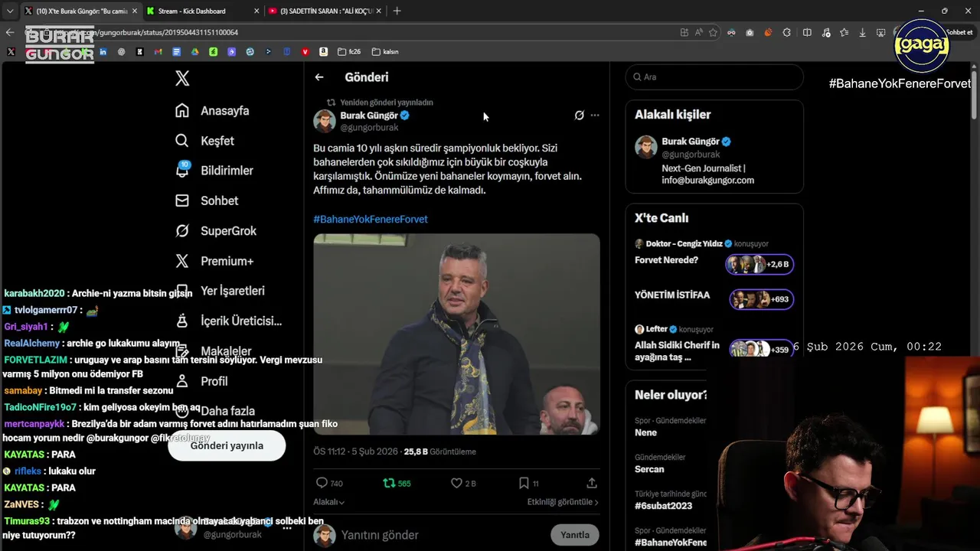
Task: Open Sohbet in the sidebar
Action: click(x=207, y=201)
